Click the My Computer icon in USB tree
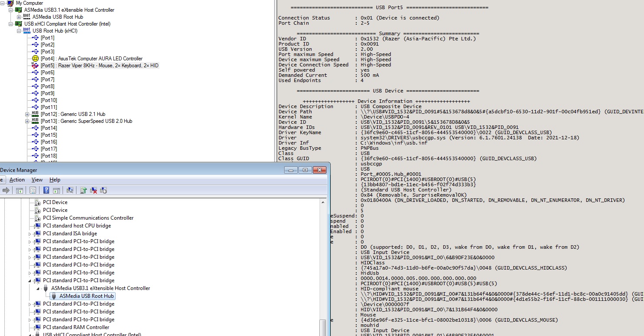Viewport: 644px width, 336px height. (10, 3)
